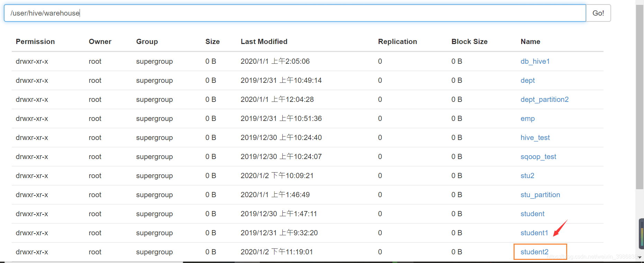Screen dimensions: 644x263
Task: Click the Owner column header
Action: coord(100,42)
